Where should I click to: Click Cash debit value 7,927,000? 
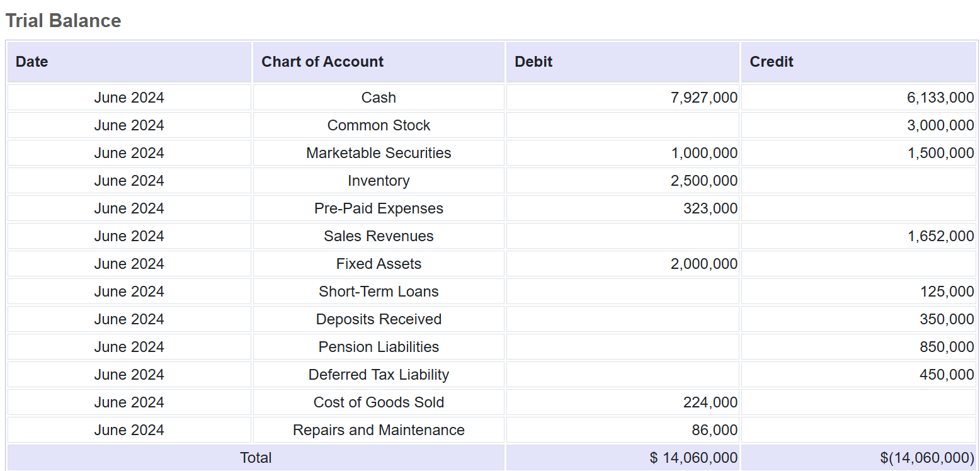704,98
